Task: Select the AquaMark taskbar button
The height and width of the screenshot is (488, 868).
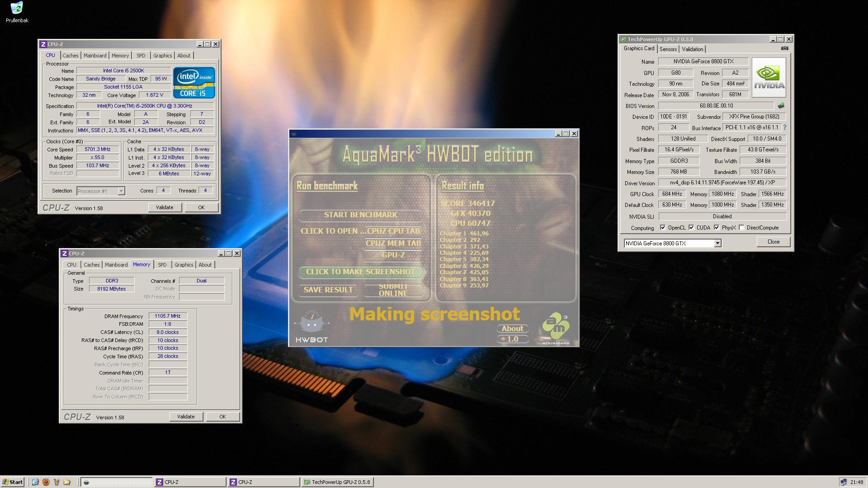Action: tap(116, 482)
